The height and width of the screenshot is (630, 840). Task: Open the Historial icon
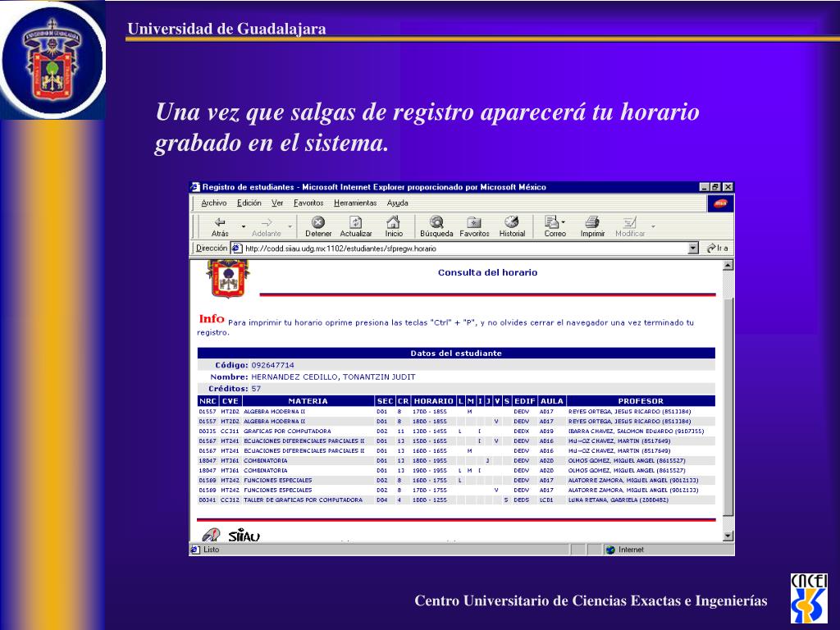pos(512,222)
